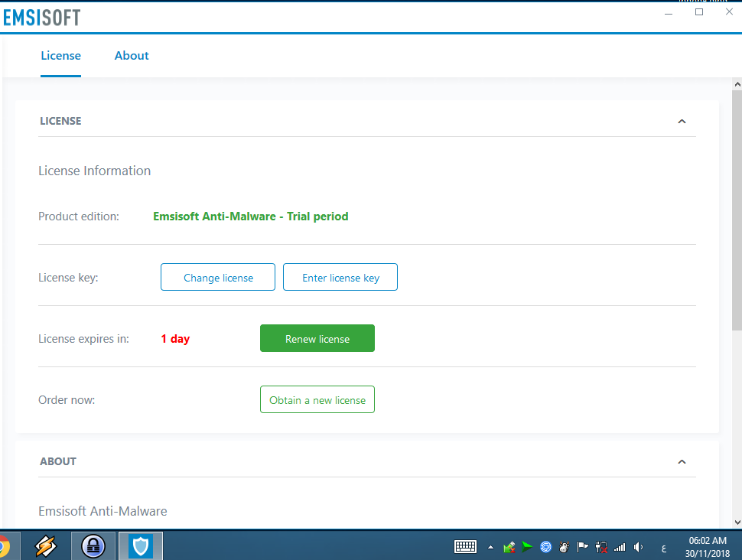742x560 pixels.
Task: Click the input language indicator
Action: click(x=664, y=549)
